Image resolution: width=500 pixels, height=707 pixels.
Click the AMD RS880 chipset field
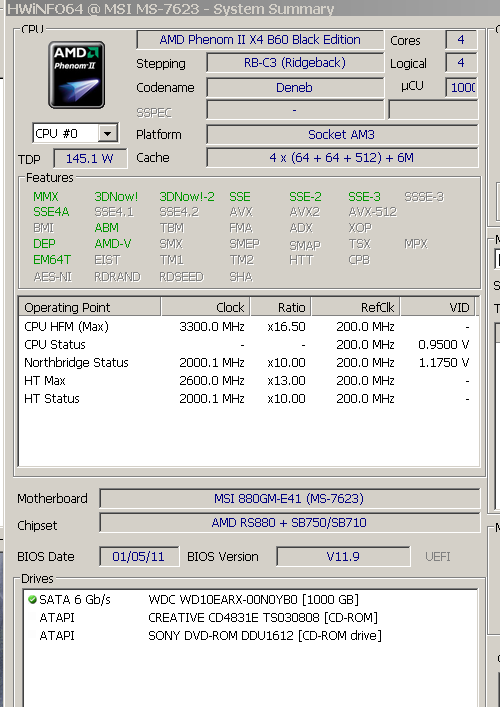point(289,523)
